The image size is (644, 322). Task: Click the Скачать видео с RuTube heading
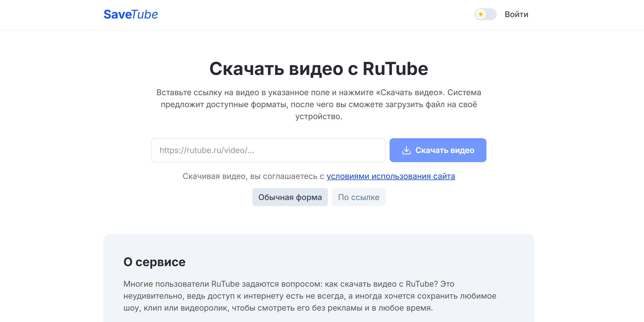[x=319, y=69]
